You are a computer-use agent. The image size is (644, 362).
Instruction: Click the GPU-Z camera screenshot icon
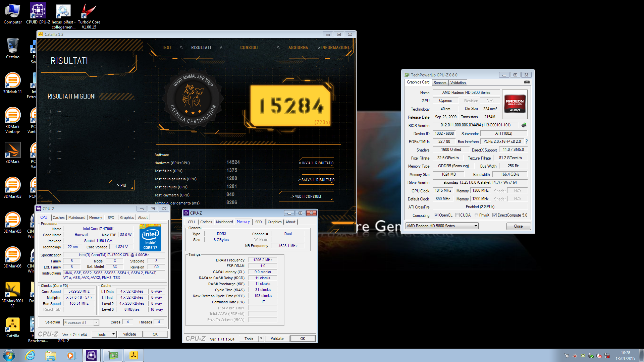pyautogui.click(x=527, y=82)
